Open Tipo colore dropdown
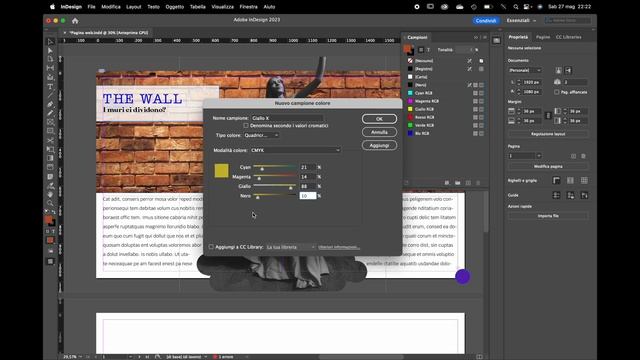This screenshot has height=360, width=640. tap(261, 135)
